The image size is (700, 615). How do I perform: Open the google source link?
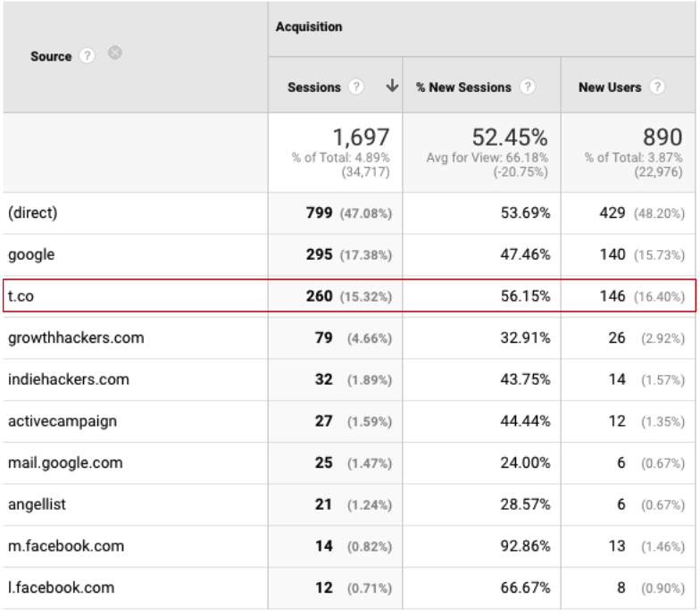(31, 254)
